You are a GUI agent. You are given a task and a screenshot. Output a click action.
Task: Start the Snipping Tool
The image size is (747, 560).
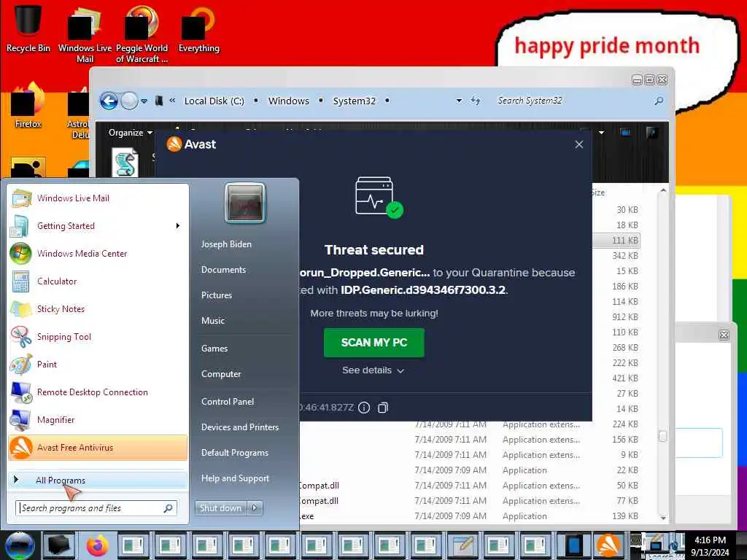coord(98,337)
